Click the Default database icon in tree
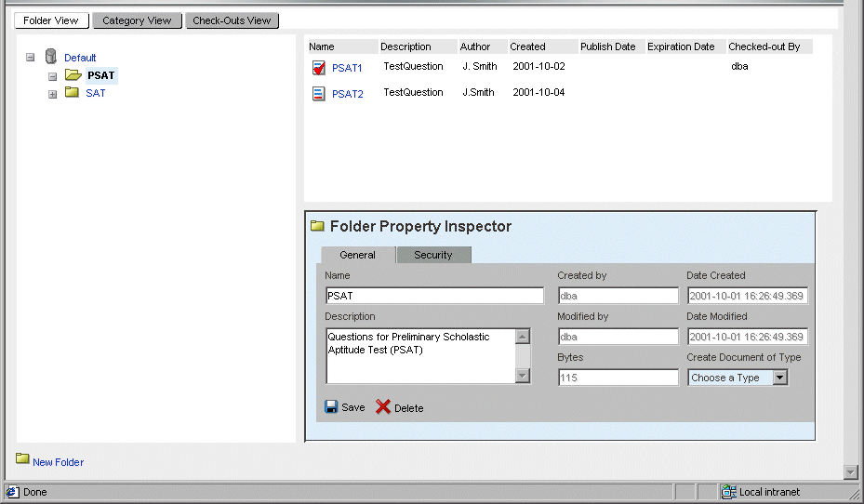This screenshot has width=864, height=504. click(50, 58)
